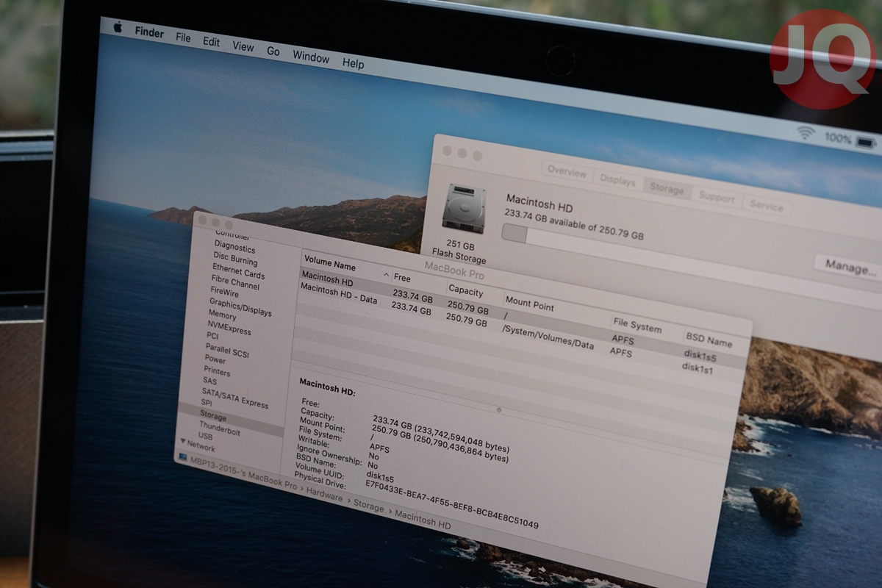This screenshot has height=588, width=882.
Task: Open the File menu
Action: (x=183, y=37)
